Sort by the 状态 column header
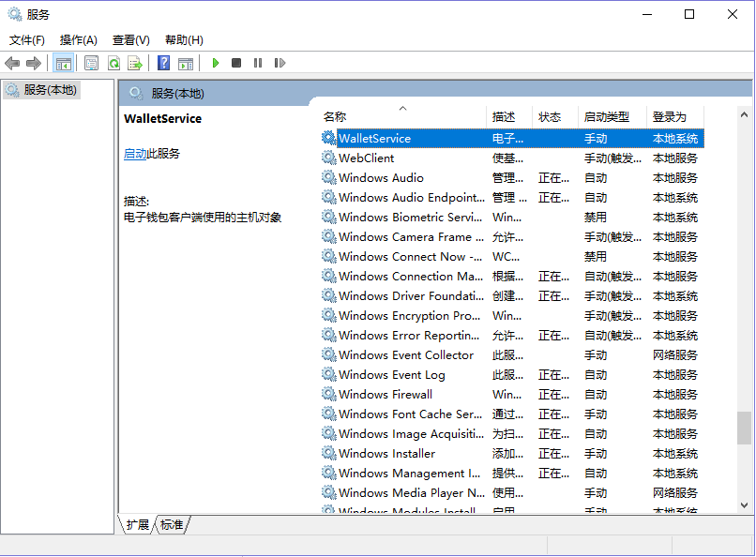The image size is (756, 557). tap(555, 116)
